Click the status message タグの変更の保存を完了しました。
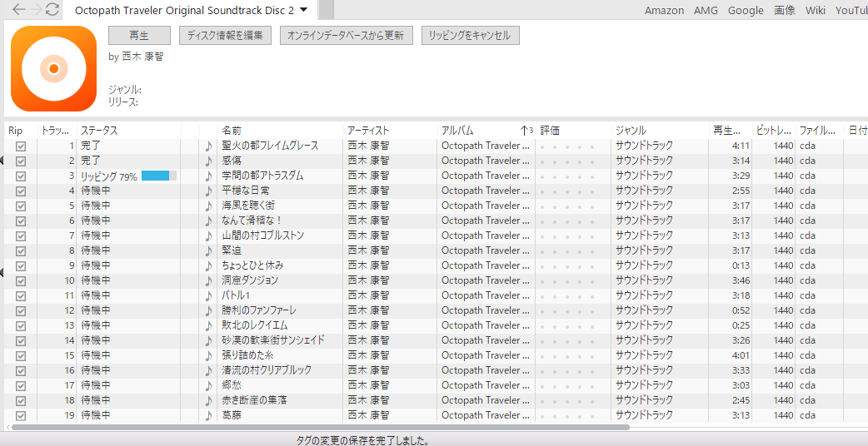 pyautogui.click(x=363, y=440)
